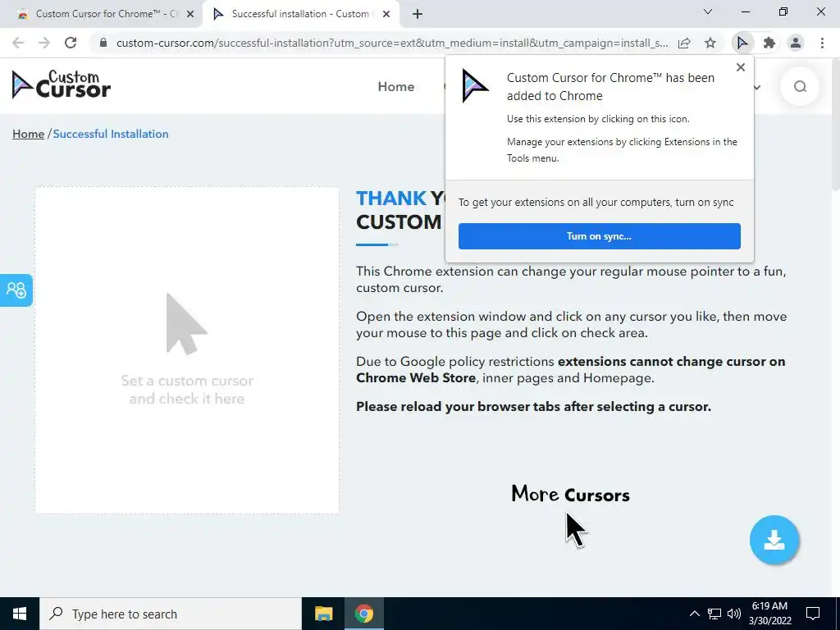
Task: Open the Extensions puzzle piece menu
Action: pyautogui.click(x=769, y=43)
